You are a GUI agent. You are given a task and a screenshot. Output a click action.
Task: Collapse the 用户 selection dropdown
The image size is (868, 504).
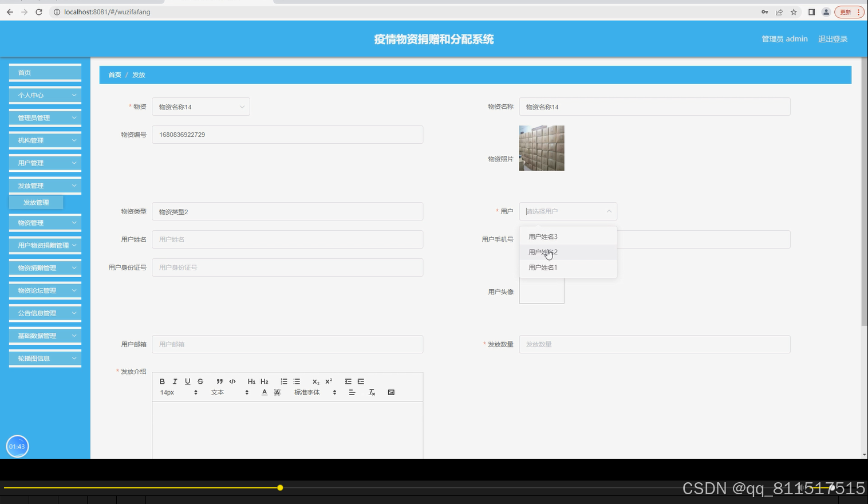click(x=568, y=211)
